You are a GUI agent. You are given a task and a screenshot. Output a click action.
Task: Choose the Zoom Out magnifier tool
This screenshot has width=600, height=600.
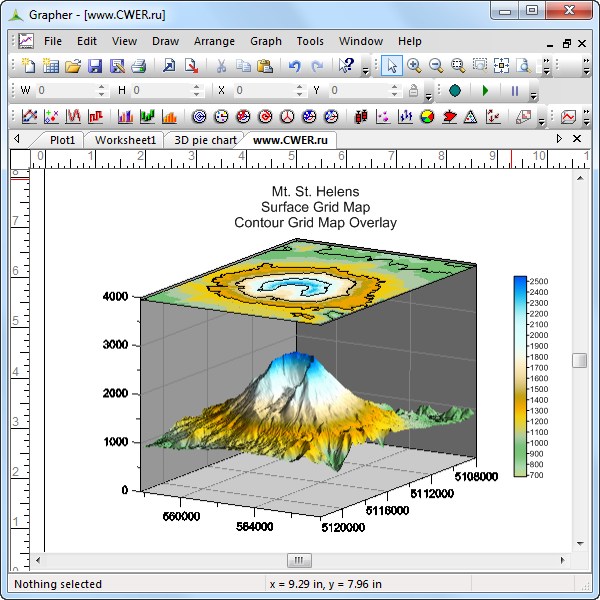(436, 66)
